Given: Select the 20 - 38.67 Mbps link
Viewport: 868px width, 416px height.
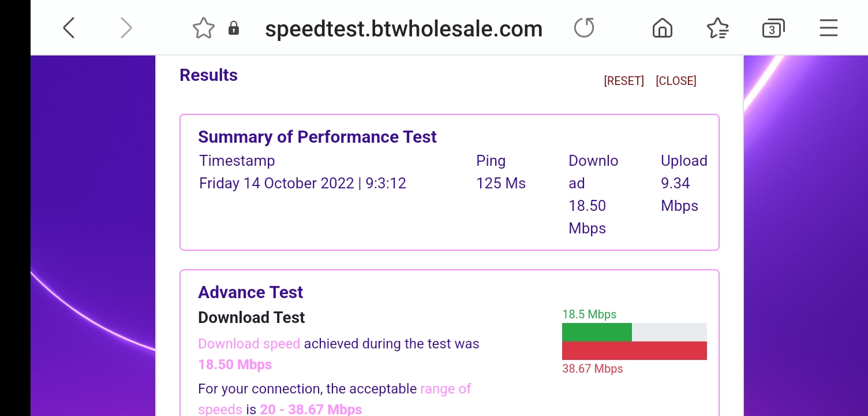Looking at the screenshot, I should coord(310,408).
